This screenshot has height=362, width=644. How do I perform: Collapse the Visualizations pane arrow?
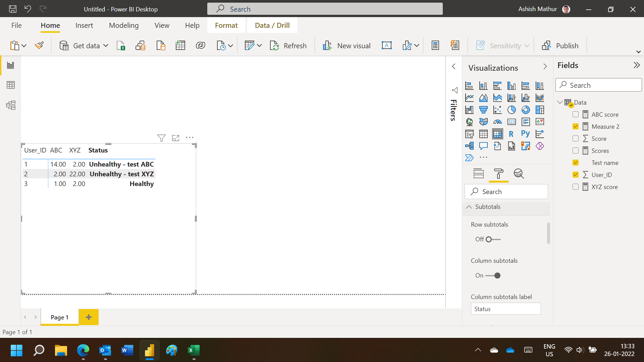(545, 67)
